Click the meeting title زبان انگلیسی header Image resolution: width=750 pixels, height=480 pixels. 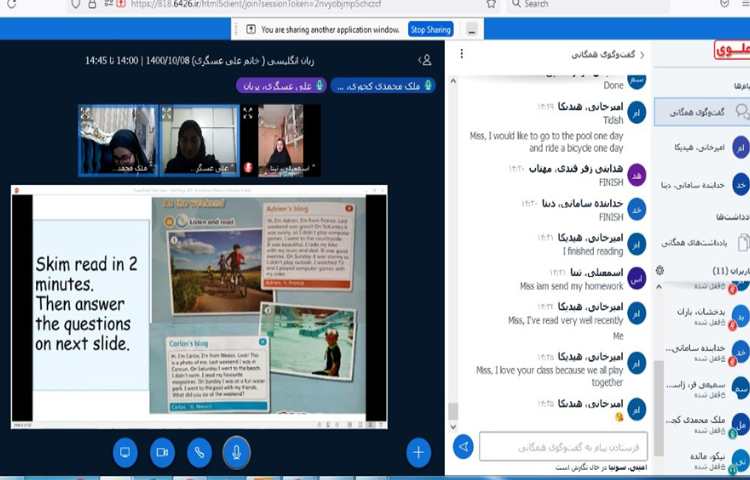click(x=199, y=61)
